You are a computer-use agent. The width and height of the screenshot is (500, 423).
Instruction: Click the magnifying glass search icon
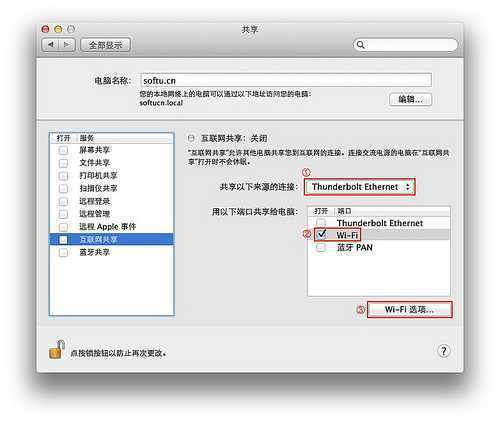coord(360,45)
